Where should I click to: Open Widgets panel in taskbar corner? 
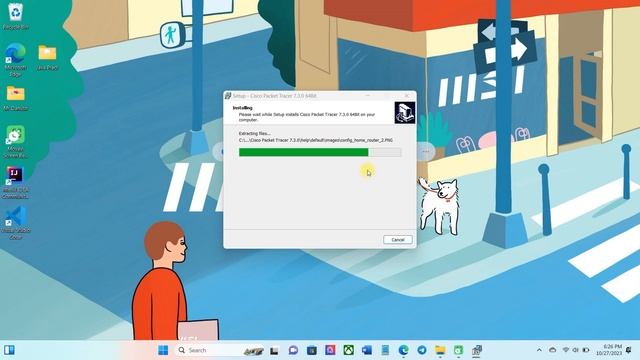[9, 350]
